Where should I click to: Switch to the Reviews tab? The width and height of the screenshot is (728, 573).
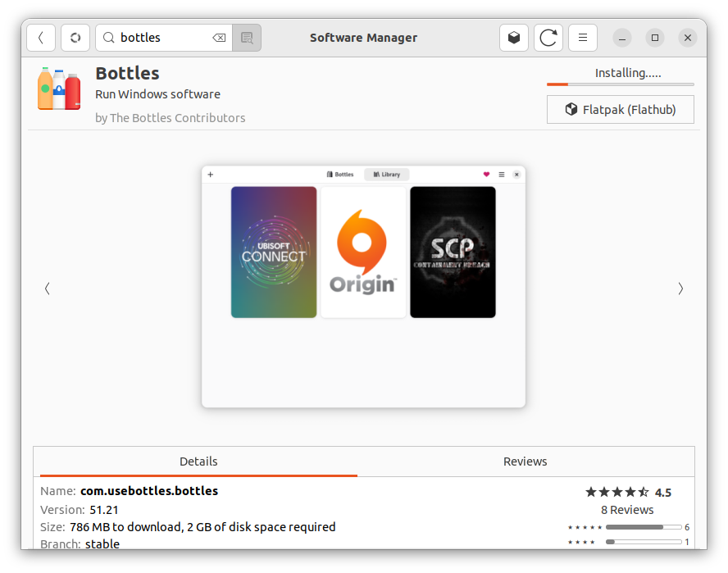tap(526, 462)
